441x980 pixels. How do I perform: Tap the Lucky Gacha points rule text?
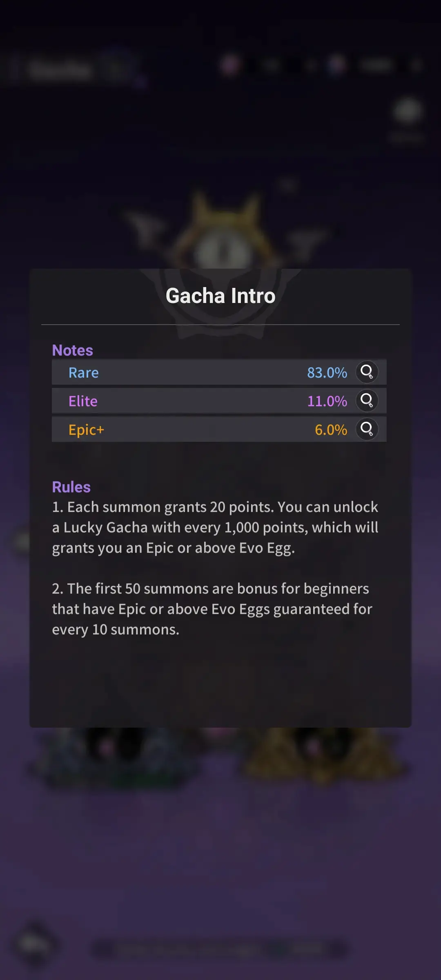coord(215,528)
